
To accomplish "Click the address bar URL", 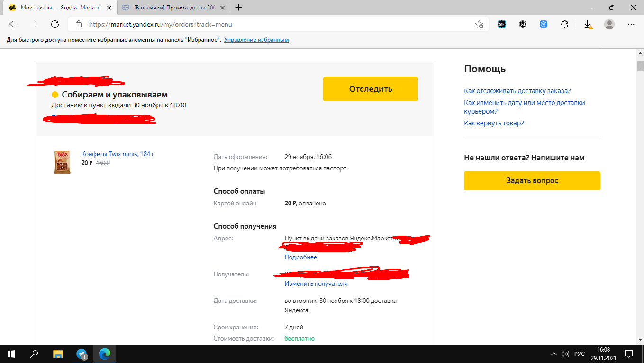I will tap(161, 24).
